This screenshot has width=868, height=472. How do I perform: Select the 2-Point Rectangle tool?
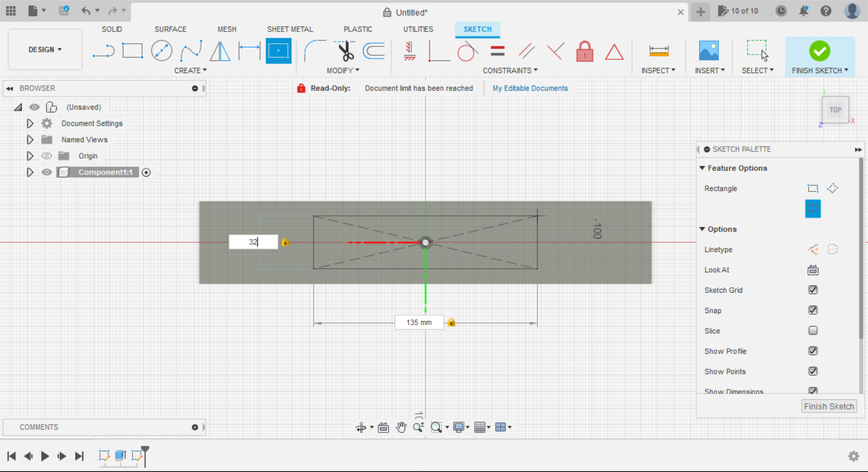132,50
